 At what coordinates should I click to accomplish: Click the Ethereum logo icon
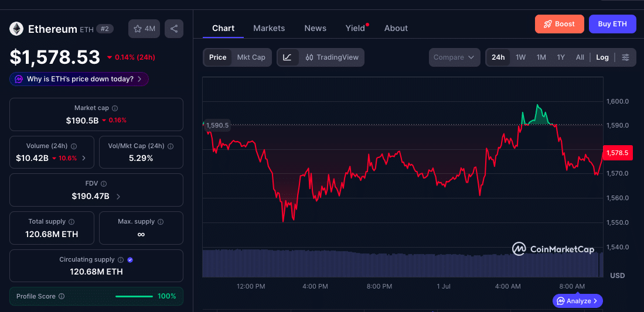click(x=16, y=29)
